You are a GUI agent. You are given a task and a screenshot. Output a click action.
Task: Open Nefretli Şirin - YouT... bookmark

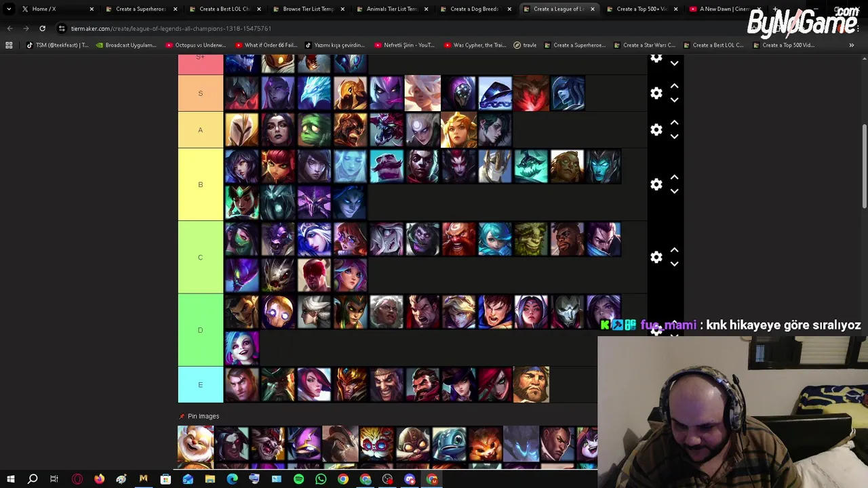coord(404,45)
